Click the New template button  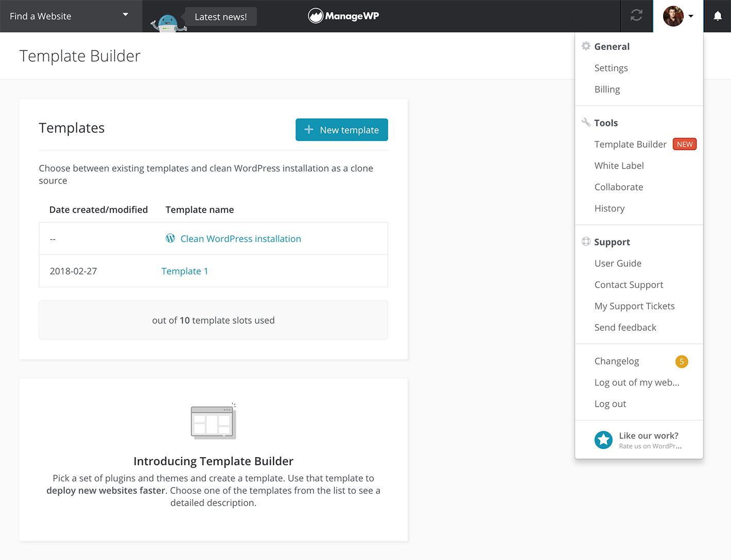(341, 130)
